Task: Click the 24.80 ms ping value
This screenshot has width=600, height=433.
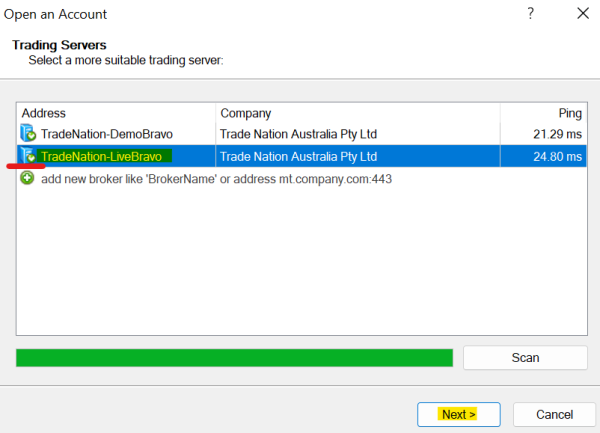Action: (557, 156)
